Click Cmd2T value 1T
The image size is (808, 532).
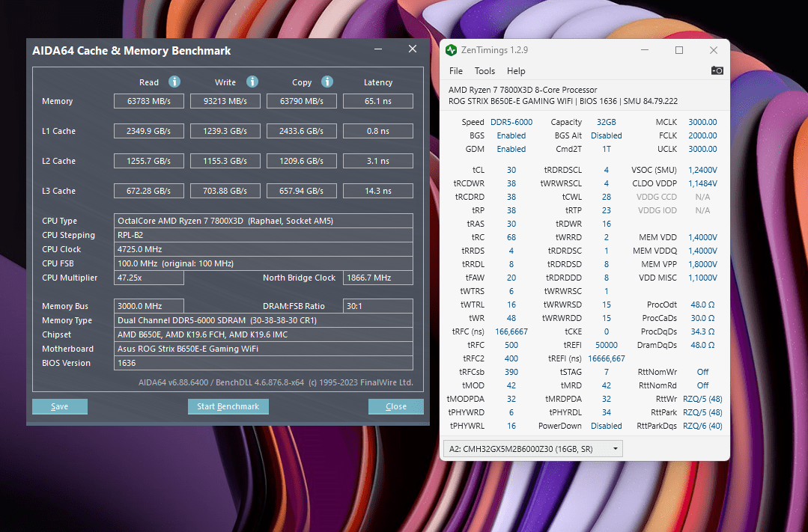pyautogui.click(x=607, y=149)
